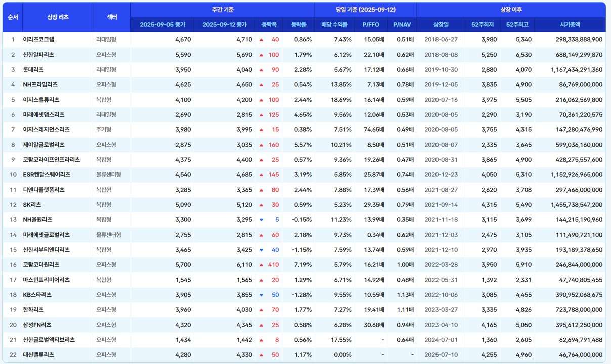Screen dimensions: 611x364
Task: Click the '7.19%' change rate for 코람코더원리츠
Action: (x=303, y=265)
